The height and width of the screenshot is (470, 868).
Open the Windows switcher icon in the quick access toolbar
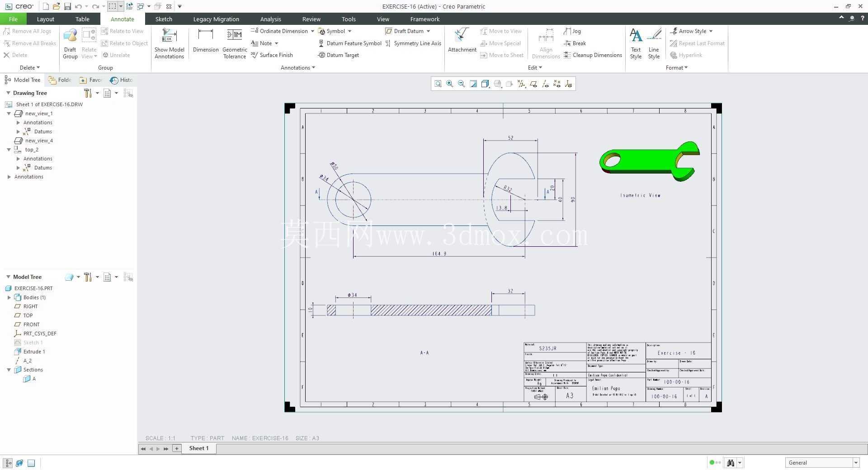pos(141,6)
